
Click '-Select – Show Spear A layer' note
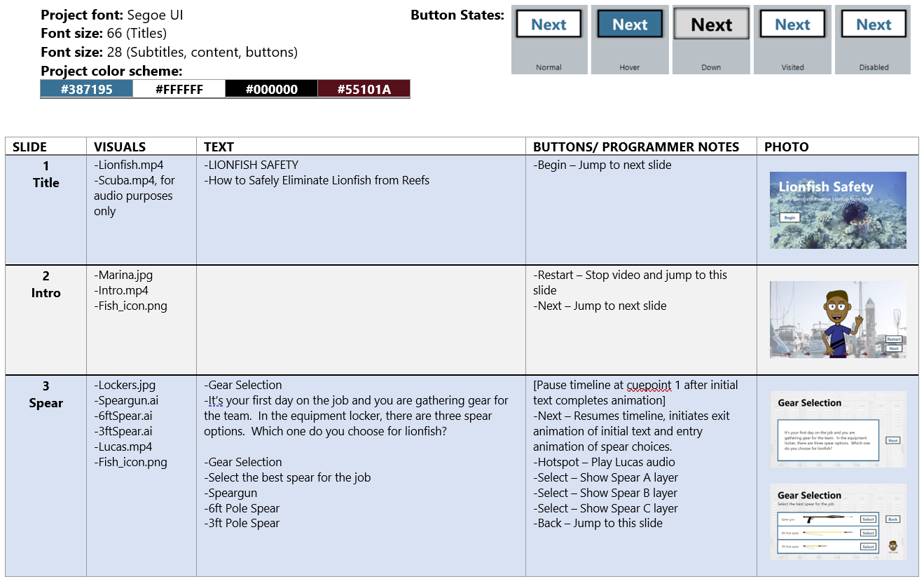(606, 477)
